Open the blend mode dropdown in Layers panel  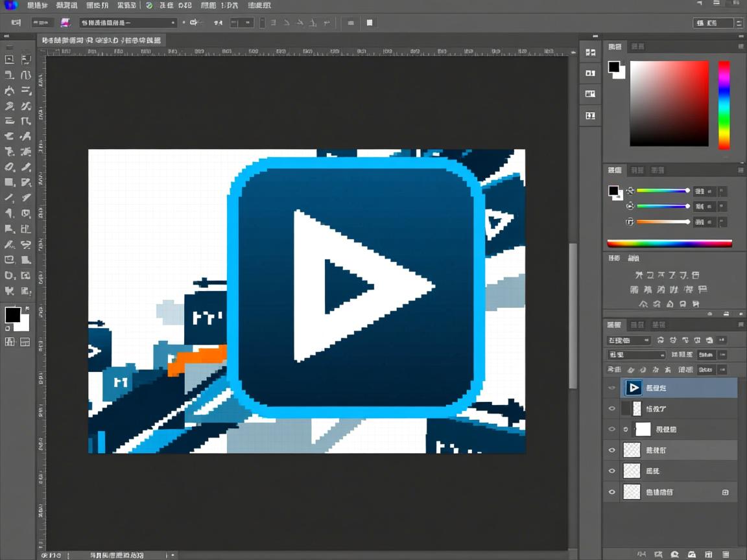[x=636, y=355]
